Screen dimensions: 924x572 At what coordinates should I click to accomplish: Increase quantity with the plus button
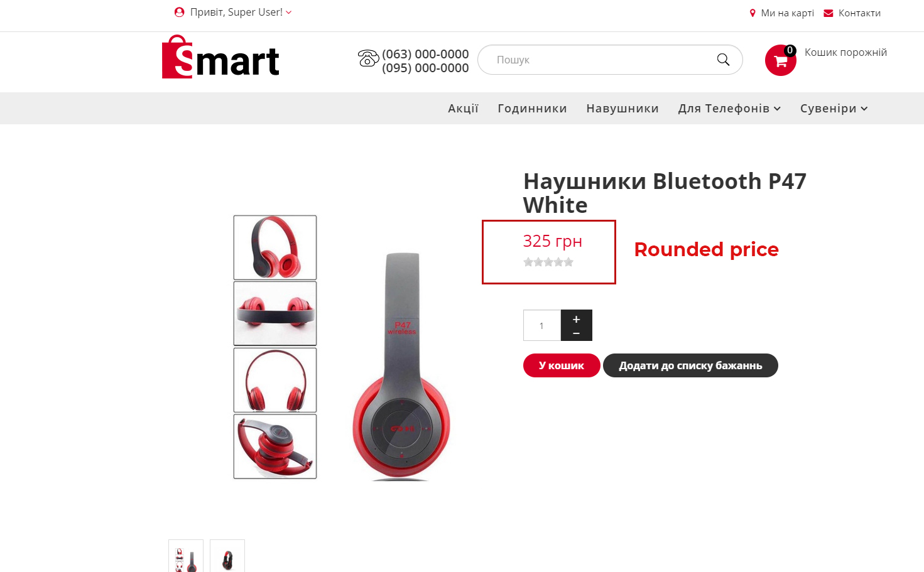[576, 319]
